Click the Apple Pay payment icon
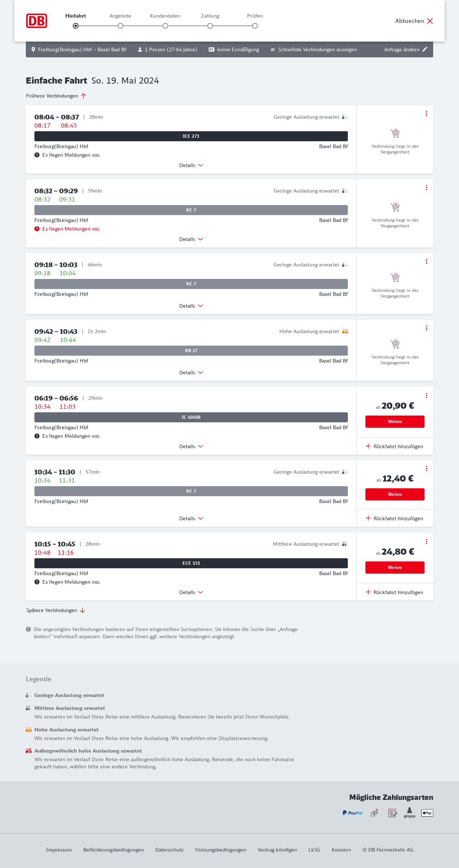The width and height of the screenshot is (459, 868). 427,813
